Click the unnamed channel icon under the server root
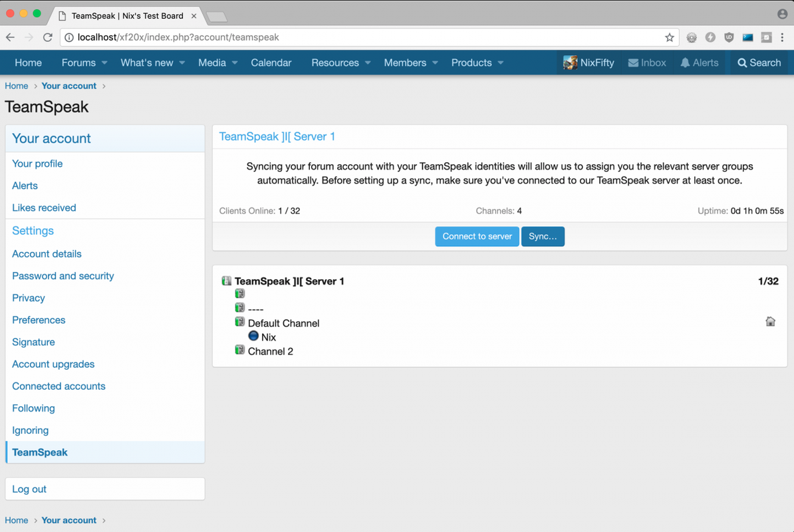 click(240, 293)
